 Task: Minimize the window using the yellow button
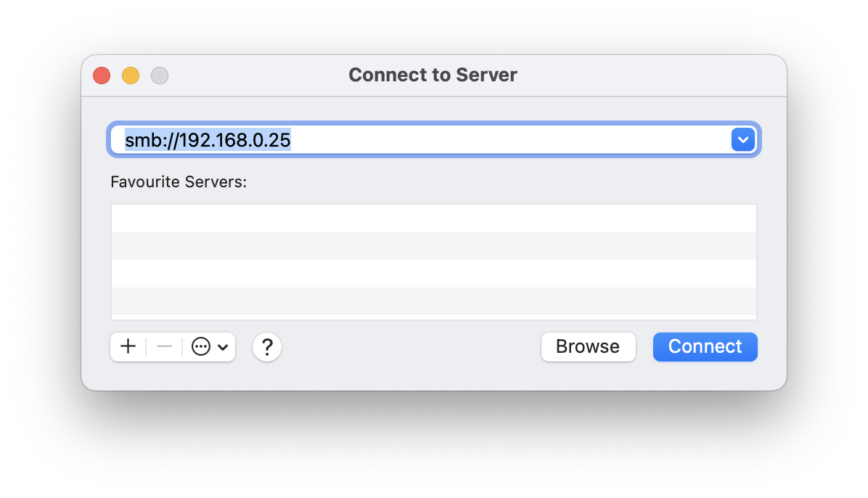tap(131, 75)
